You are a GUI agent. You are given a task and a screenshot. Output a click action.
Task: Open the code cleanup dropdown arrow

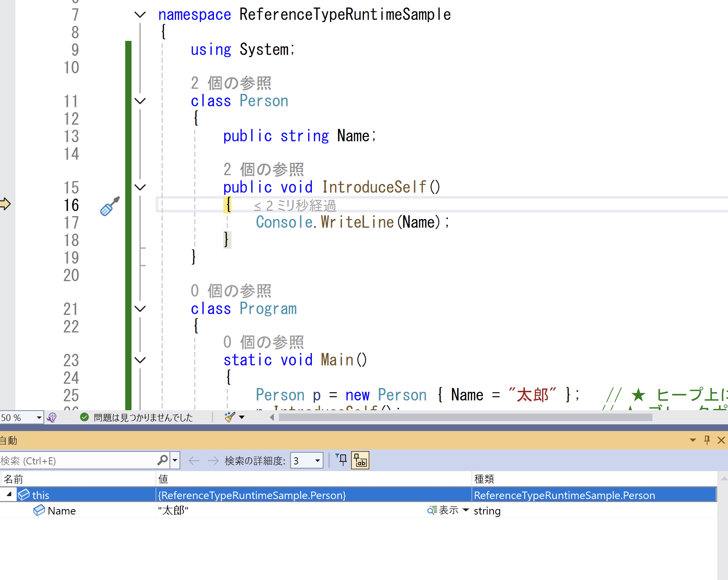tap(242, 417)
